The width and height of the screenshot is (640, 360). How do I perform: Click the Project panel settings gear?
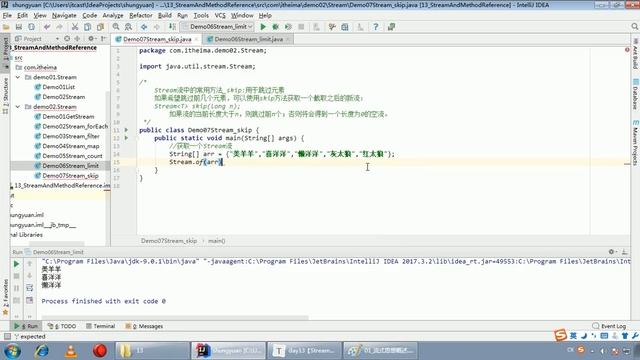[x=91, y=39]
